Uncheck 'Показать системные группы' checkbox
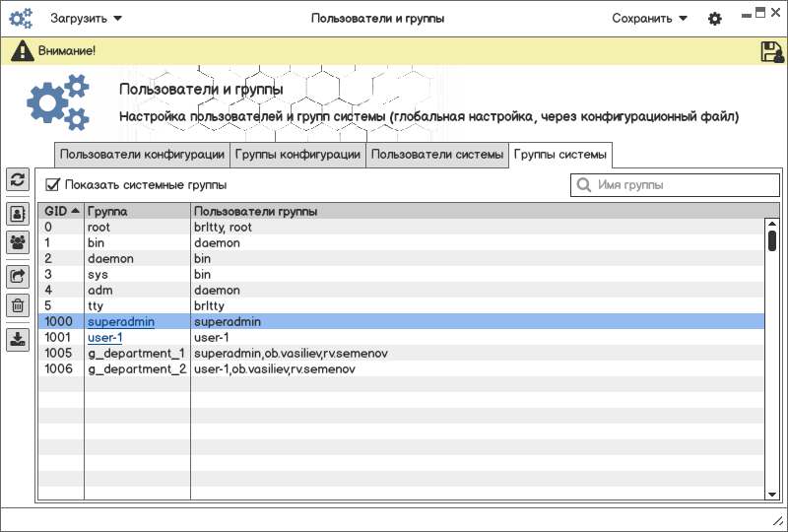This screenshot has width=788, height=532. pyautogui.click(x=53, y=184)
